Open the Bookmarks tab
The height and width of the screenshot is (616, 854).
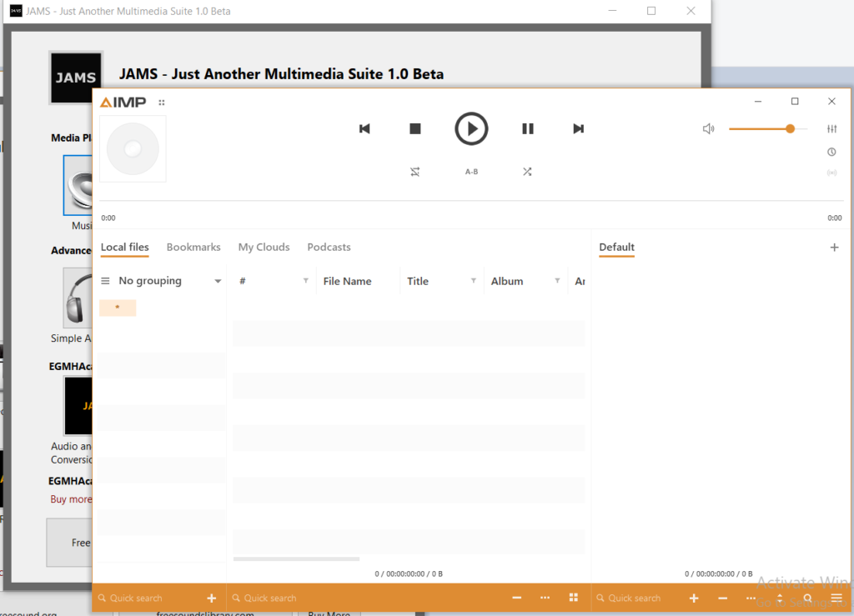point(193,247)
